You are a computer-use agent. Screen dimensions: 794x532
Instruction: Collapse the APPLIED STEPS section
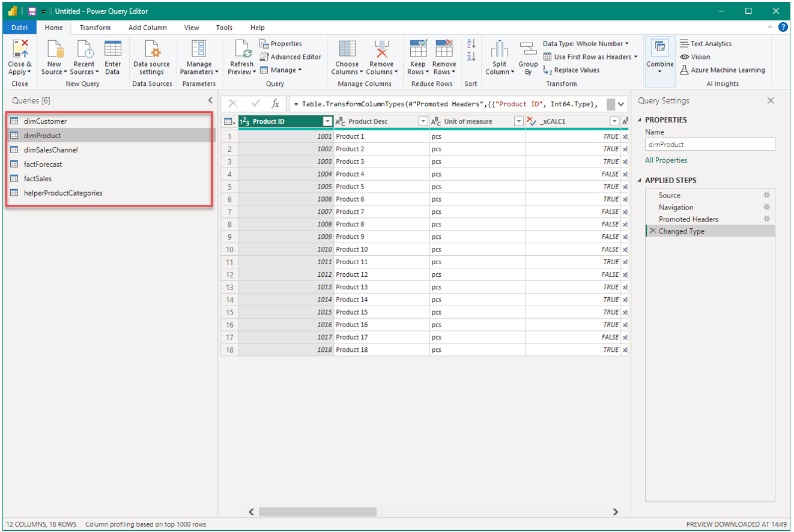click(x=640, y=181)
